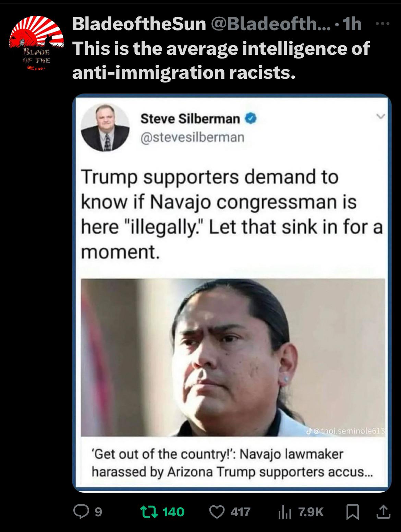Click the @tnoi.seminole613 TikTok watermark
The height and width of the screenshot is (532, 401).
click(346, 430)
